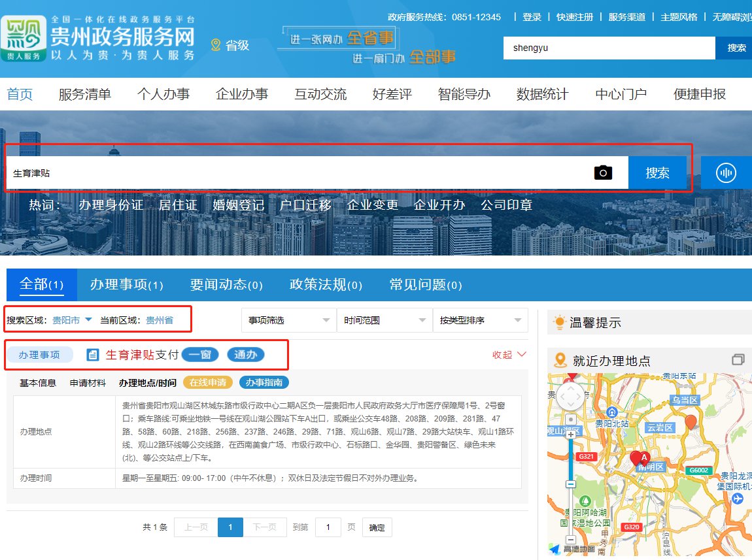Click the orange 在线申请 button
Screen dimensions: 752x560
click(207, 383)
